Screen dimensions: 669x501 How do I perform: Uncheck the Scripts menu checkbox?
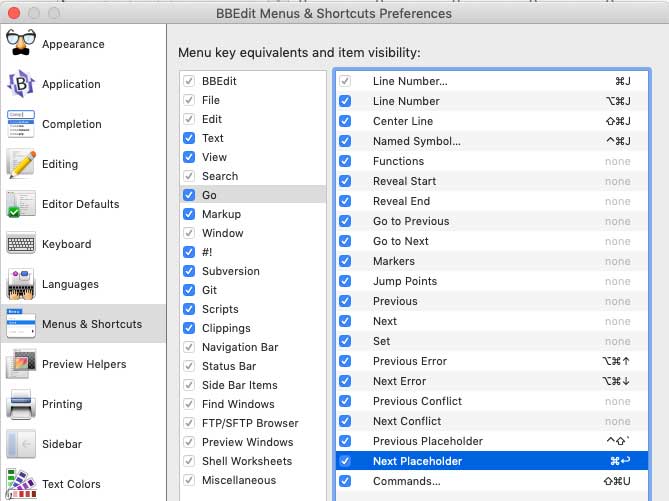pyautogui.click(x=189, y=309)
